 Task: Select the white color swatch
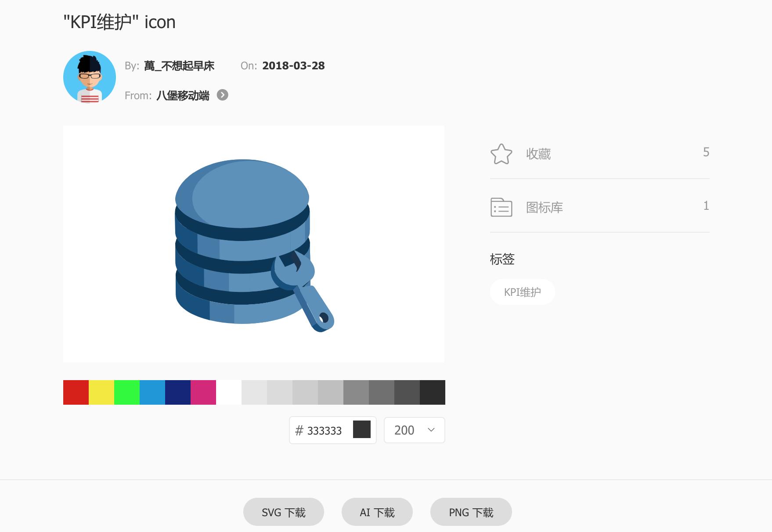click(x=228, y=392)
